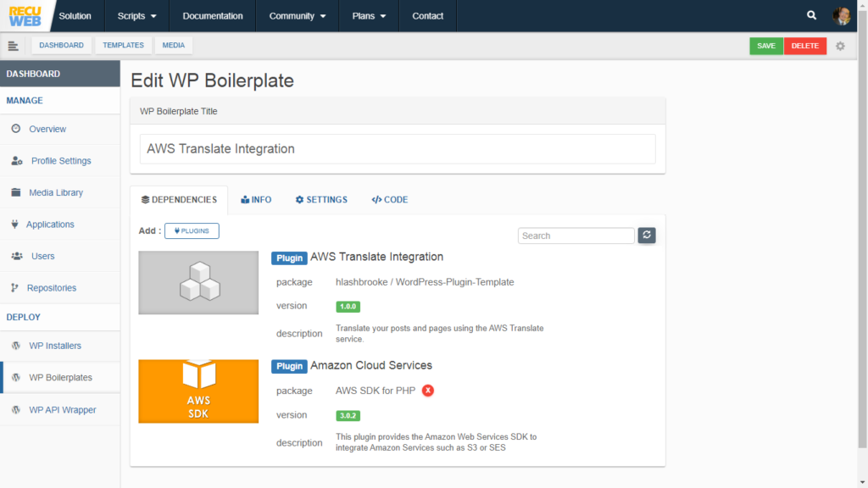Viewport: 868px width, 488px height.
Task: Click the Edit WP Boilerplate page heading
Action: 212,80
